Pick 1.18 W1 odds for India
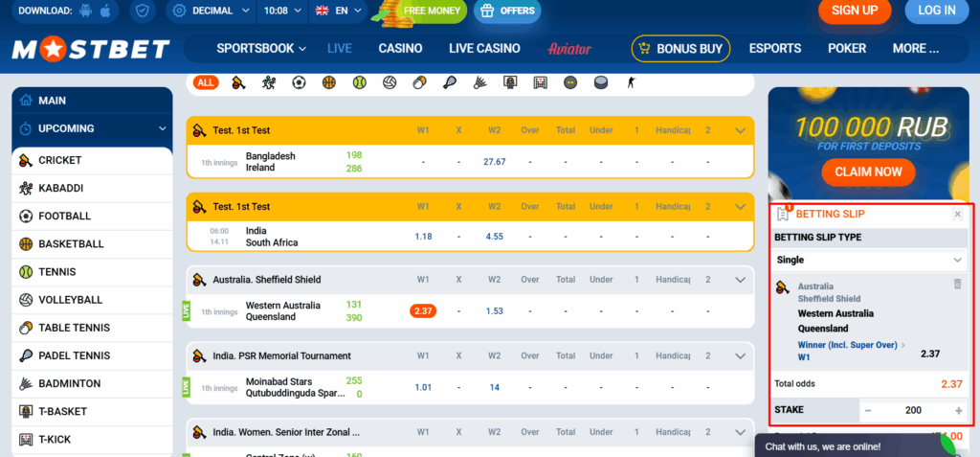Viewport: 980px width, 457px height. tap(423, 237)
